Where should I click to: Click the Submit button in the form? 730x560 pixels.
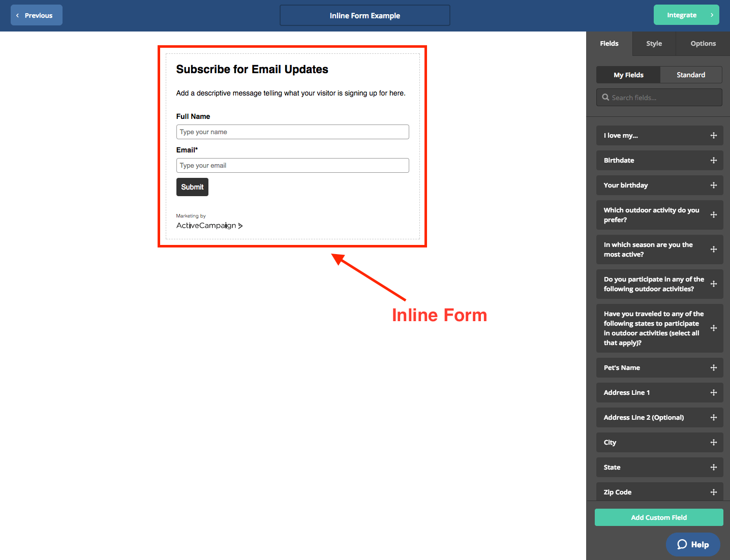pos(192,187)
